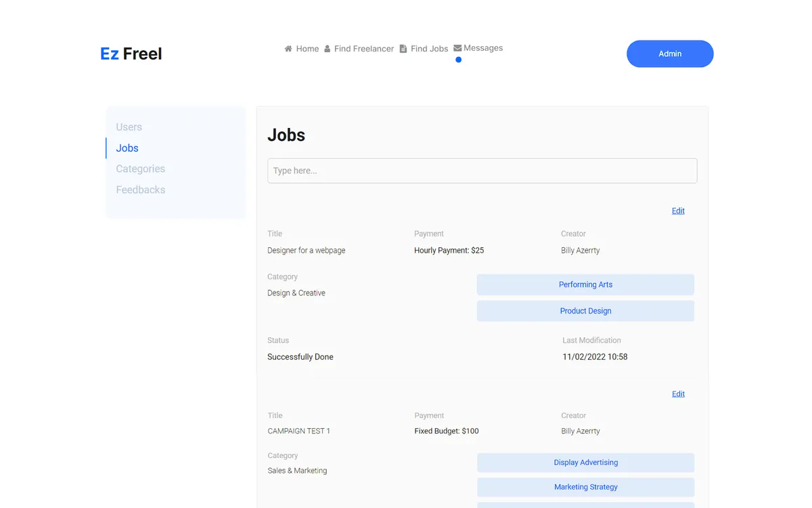This screenshot has height=508, width=812.
Task: Click '11/02/2022 10:58' modification date
Action: click(x=595, y=357)
